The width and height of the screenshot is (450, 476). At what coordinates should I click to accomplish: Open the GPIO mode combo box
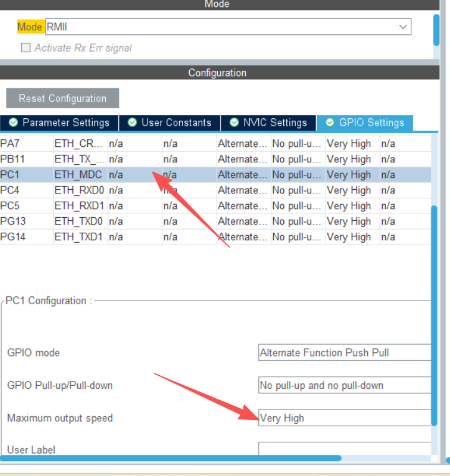[x=344, y=353]
